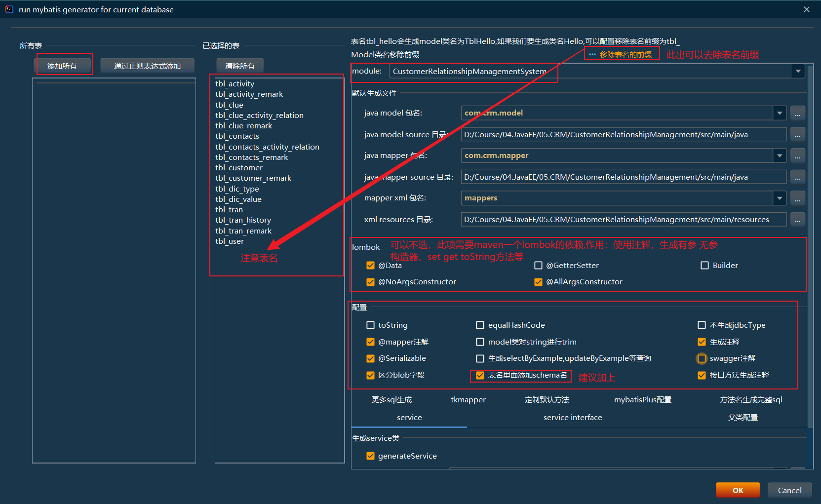Switch to service interface tab
The width and height of the screenshot is (821, 504).
tap(573, 418)
